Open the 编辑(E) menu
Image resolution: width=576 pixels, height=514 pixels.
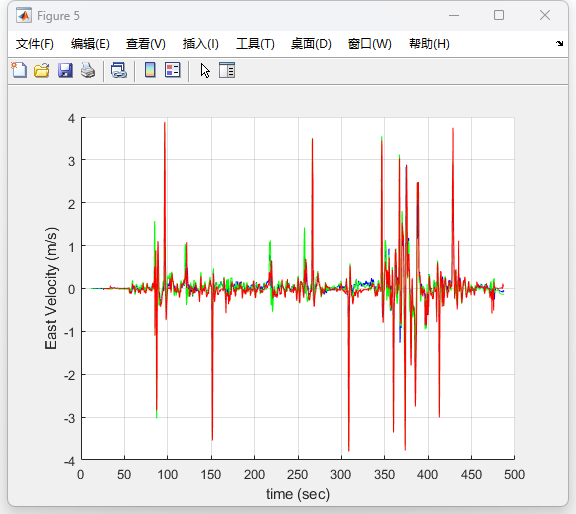click(x=90, y=44)
